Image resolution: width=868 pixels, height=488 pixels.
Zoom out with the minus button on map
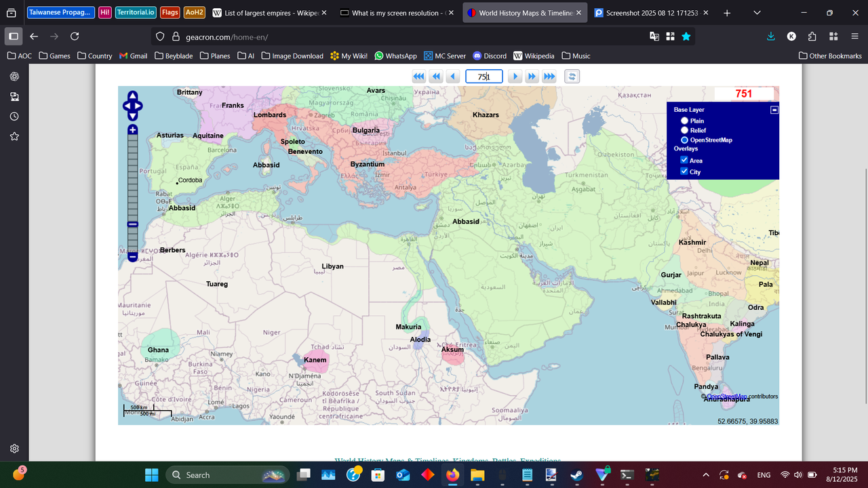133,257
